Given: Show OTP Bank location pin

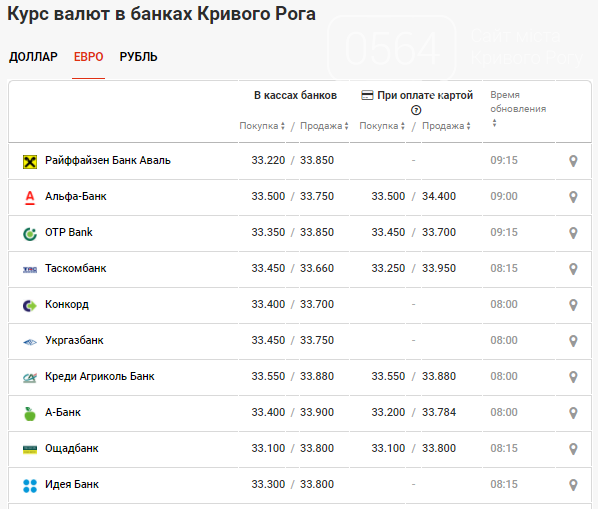Looking at the screenshot, I should tap(573, 233).
